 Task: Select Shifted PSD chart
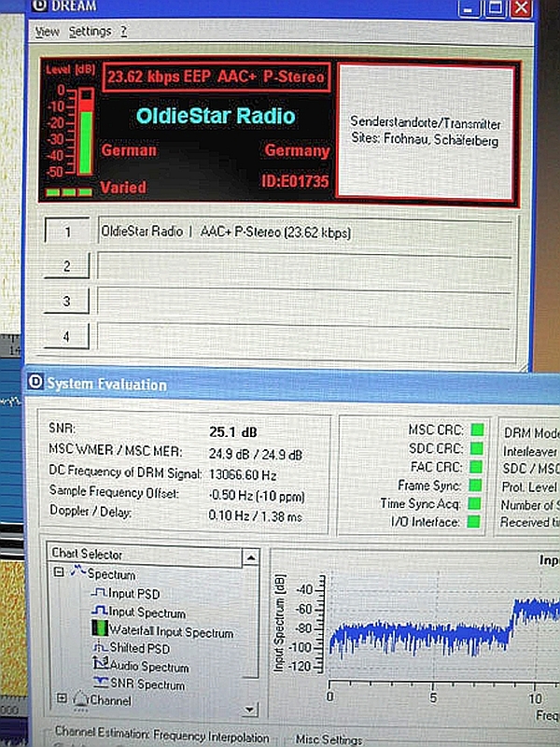click(139, 648)
